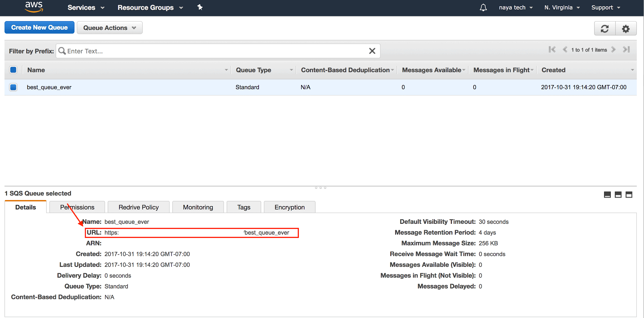Open the pin shortcuts icon in the navbar
Screen dimensions: 644x318
point(200,7)
